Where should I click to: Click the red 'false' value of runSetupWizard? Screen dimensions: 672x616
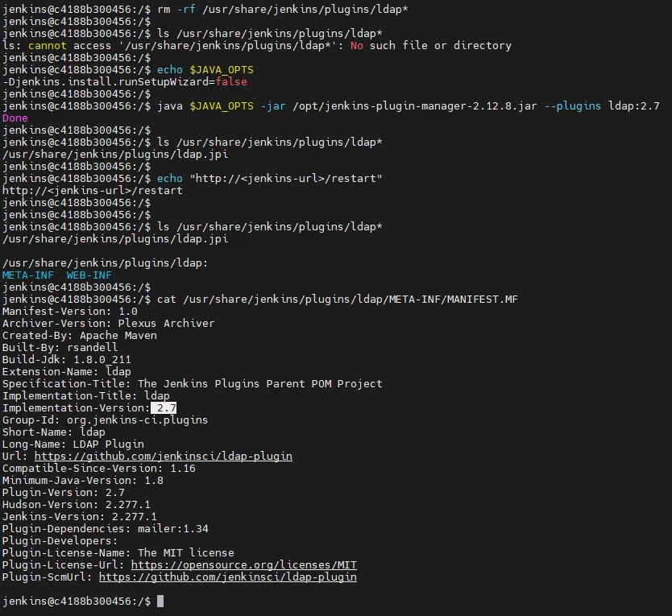231,81
